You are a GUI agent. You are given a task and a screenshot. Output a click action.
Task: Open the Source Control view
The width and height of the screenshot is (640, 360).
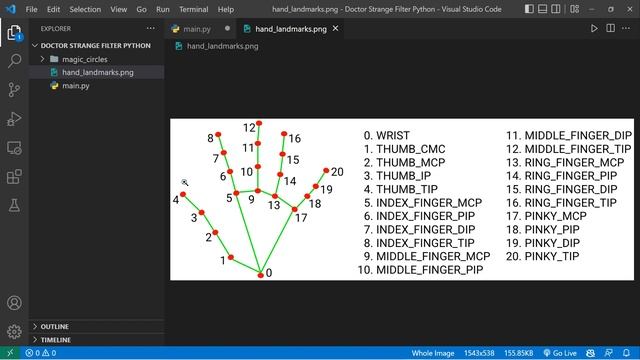click(x=14, y=90)
